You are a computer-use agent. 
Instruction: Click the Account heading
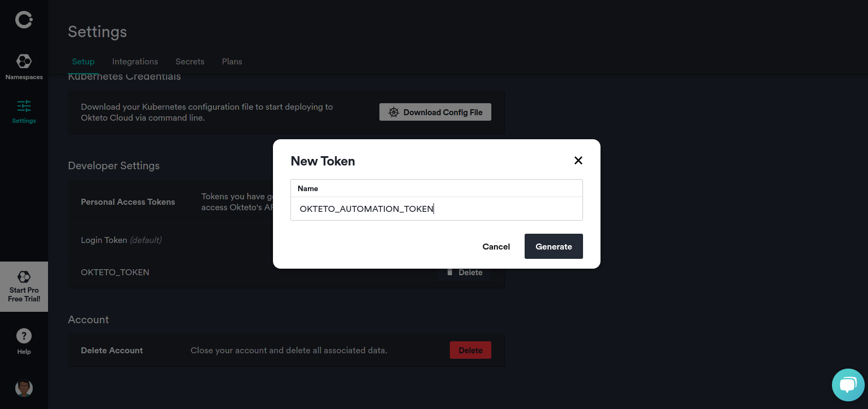pos(88,319)
